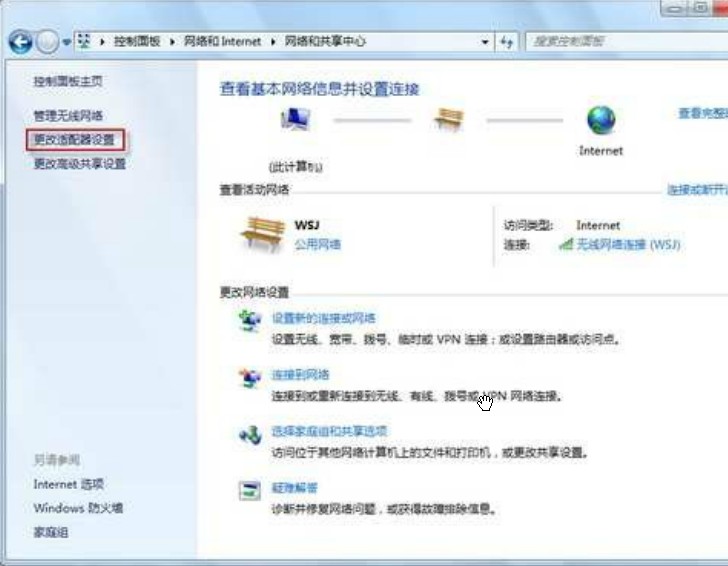Click 无线网络连接 (WSJ) connection link
The image size is (728, 566).
pyautogui.click(x=628, y=244)
